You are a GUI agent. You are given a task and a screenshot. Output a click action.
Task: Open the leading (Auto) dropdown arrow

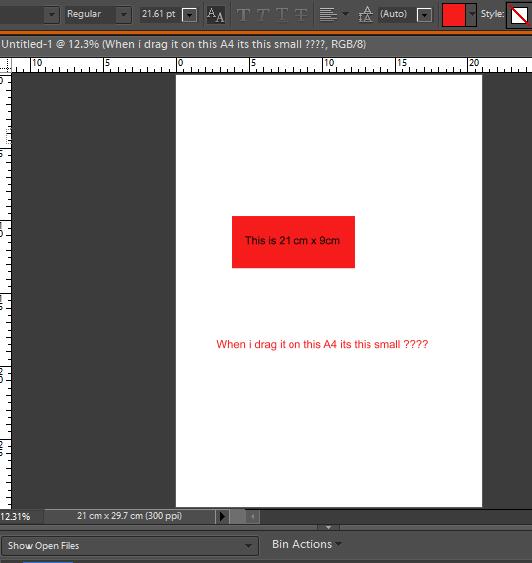(x=425, y=15)
